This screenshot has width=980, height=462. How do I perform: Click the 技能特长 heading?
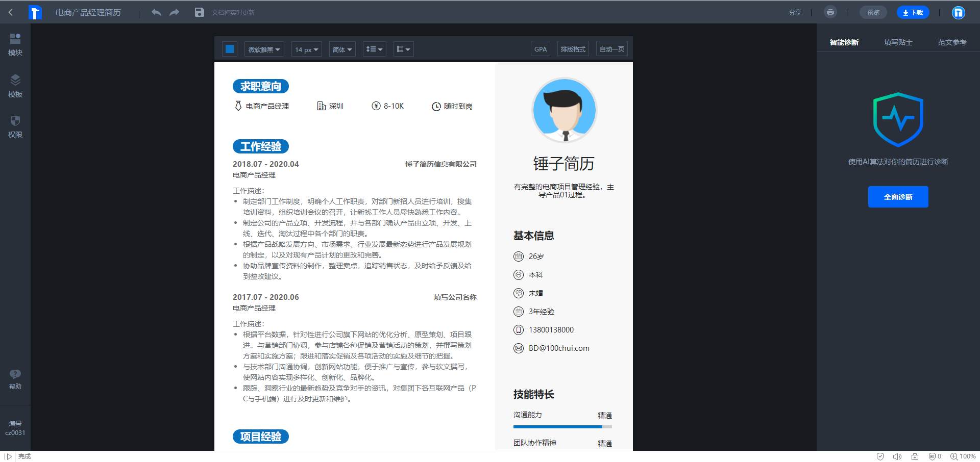coord(534,394)
